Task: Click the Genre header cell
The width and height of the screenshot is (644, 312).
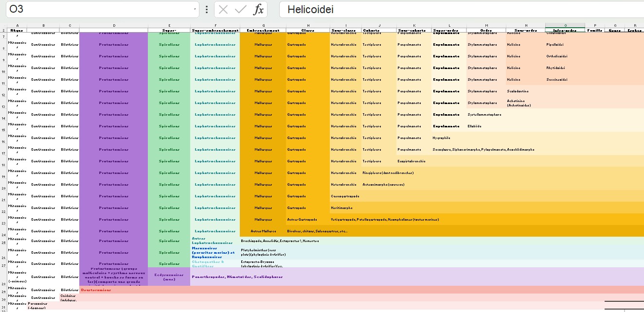Action: tap(615, 30)
